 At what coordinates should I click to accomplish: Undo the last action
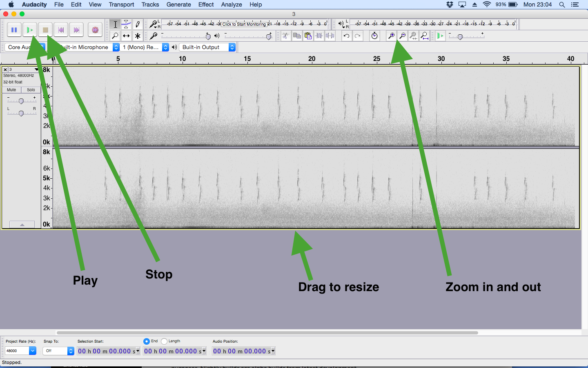pos(346,36)
